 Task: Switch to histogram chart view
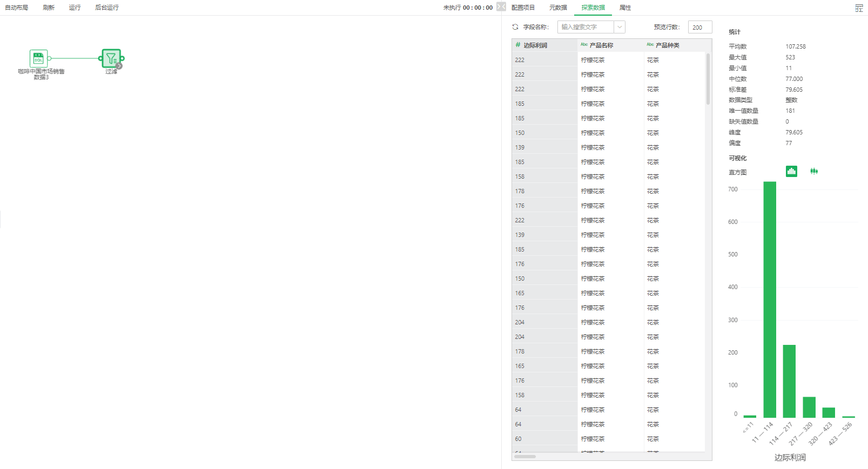(x=791, y=172)
